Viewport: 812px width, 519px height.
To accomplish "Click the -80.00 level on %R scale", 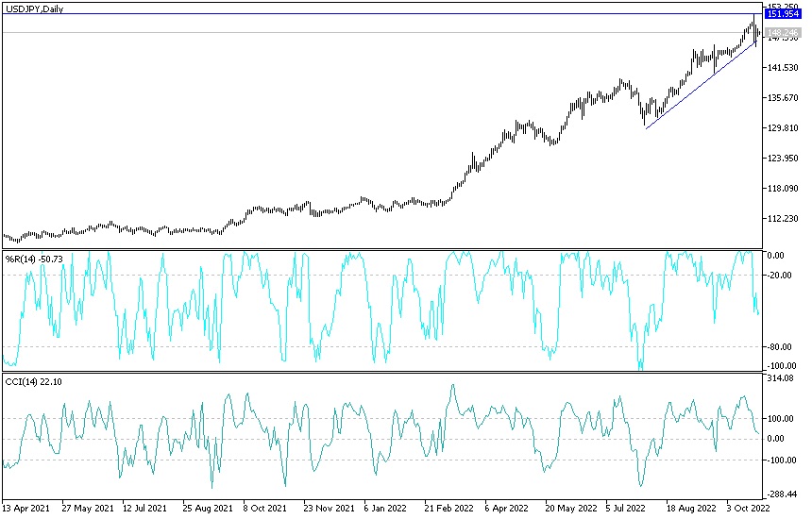I will (781, 346).
